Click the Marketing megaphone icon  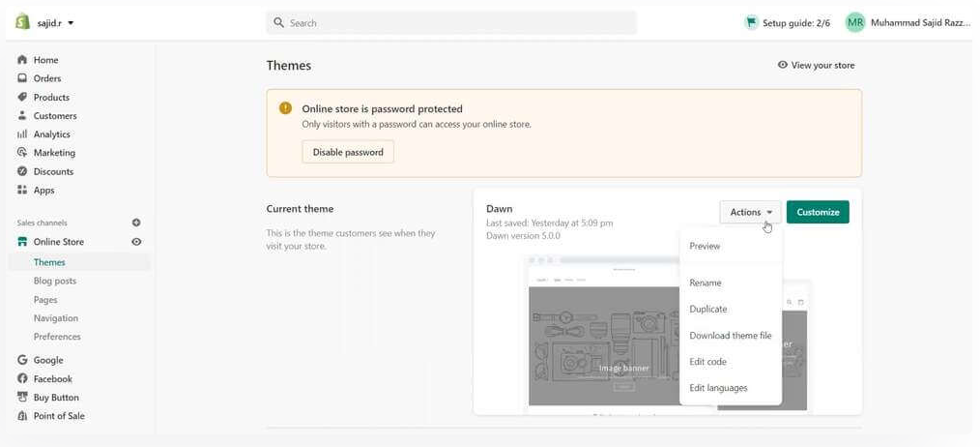click(22, 153)
